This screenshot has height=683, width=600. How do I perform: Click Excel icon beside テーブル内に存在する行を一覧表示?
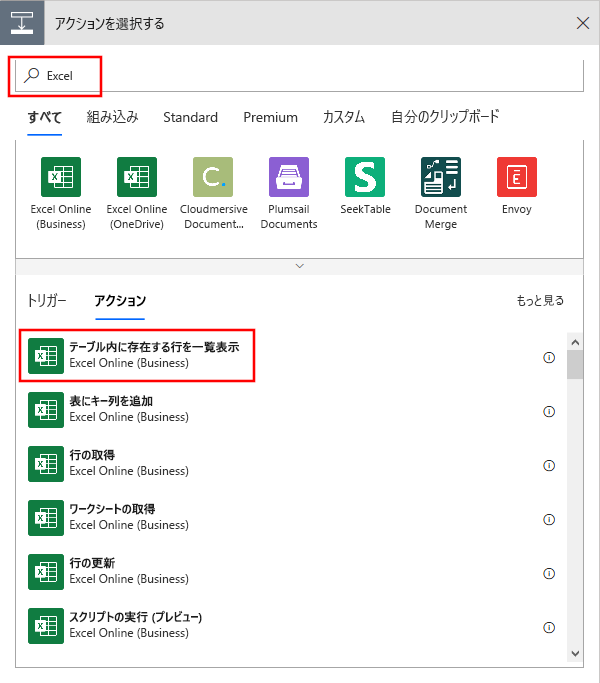coord(46,356)
